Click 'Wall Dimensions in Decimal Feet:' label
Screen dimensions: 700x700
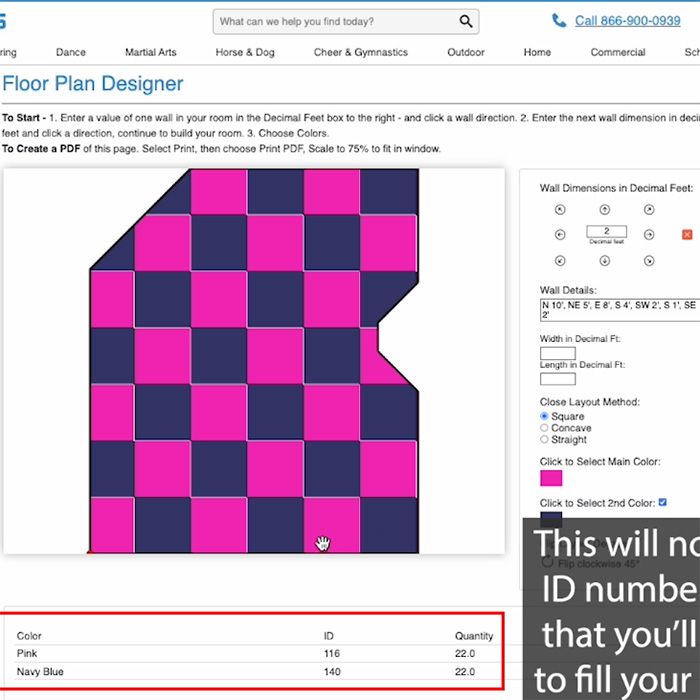(616, 188)
